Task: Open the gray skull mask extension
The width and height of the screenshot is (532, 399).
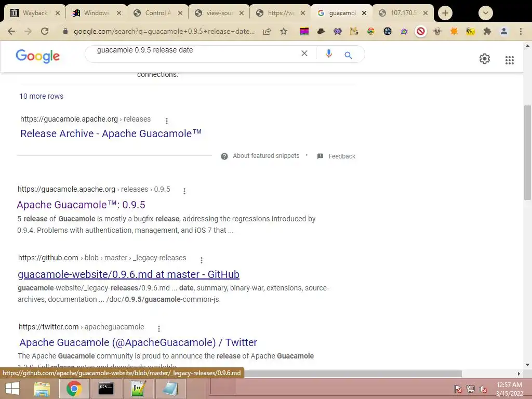Action: [437, 32]
